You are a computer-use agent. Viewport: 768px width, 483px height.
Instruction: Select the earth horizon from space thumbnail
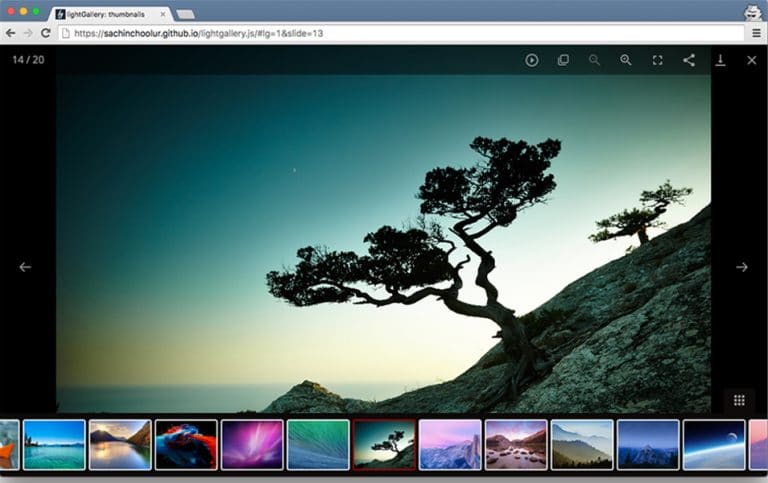(714, 445)
